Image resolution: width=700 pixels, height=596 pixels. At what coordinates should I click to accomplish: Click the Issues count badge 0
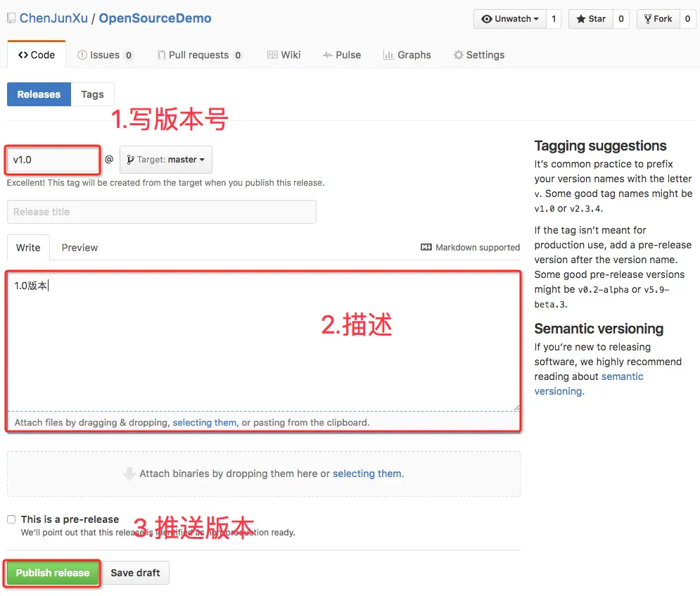[x=129, y=55]
